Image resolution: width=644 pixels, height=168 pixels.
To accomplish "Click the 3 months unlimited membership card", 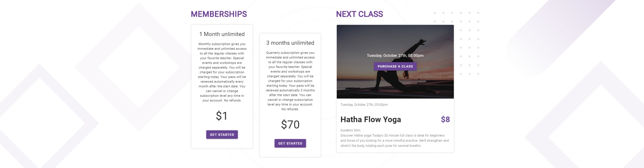I will click(x=290, y=95).
